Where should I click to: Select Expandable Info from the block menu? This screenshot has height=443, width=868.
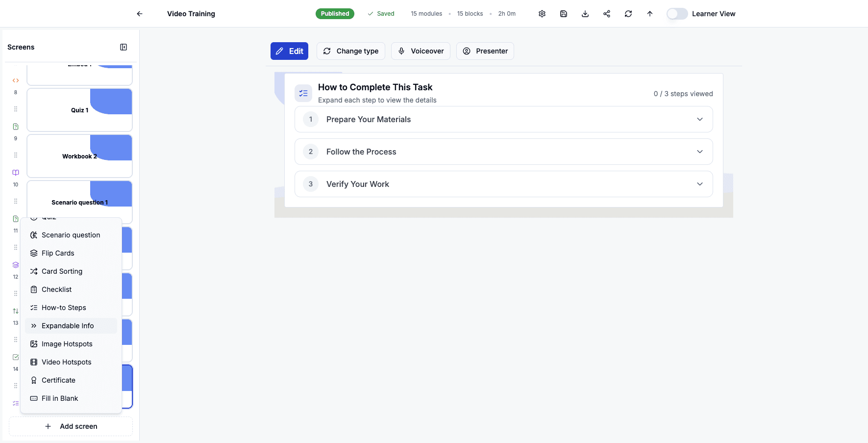tap(68, 325)
